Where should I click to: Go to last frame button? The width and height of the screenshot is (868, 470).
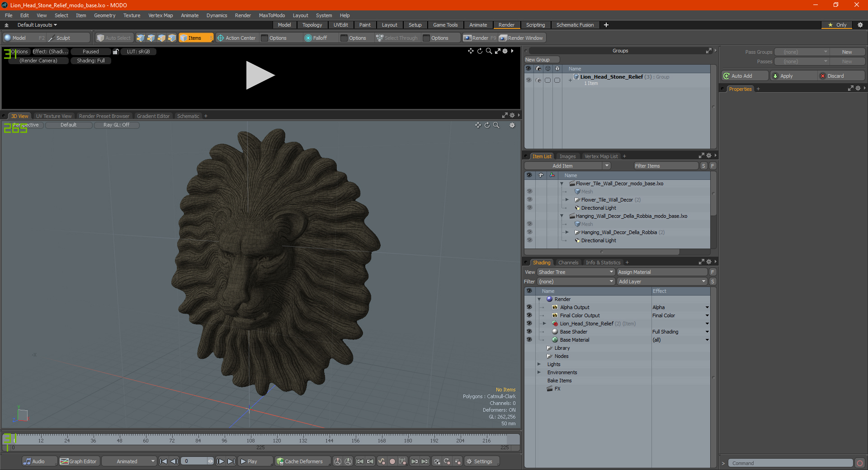(231, 461)
